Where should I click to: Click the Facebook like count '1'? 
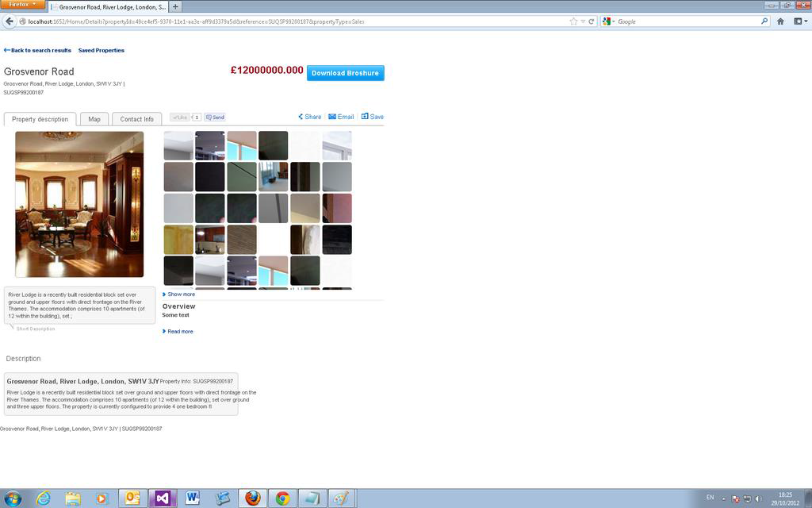pyautogui.click(x=197, y=117)
